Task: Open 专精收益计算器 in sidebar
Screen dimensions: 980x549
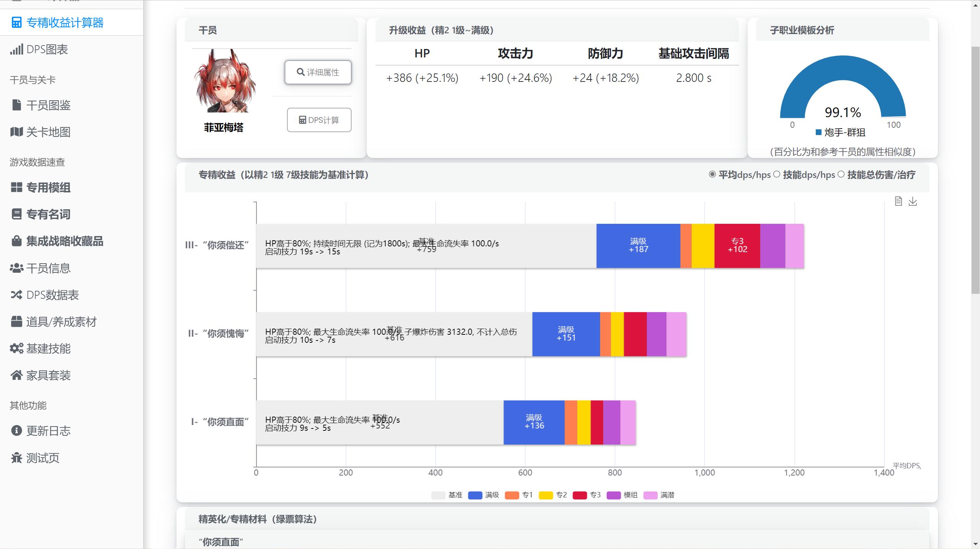Action: [65, 23]
